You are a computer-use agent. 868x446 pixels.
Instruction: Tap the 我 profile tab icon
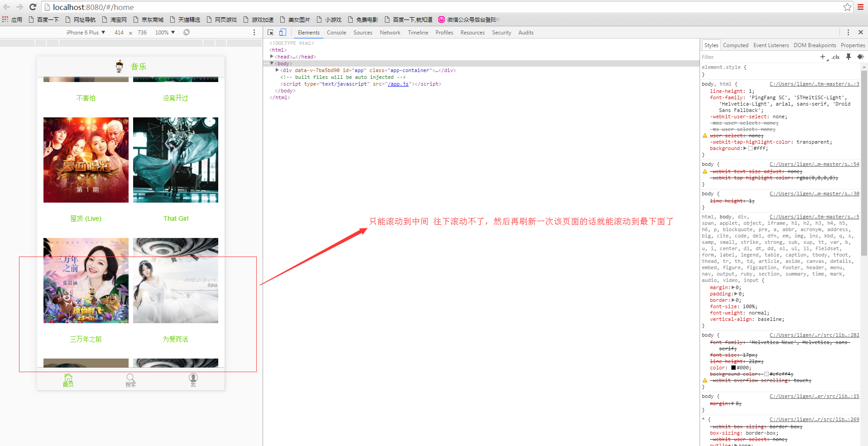pos(193,380)
